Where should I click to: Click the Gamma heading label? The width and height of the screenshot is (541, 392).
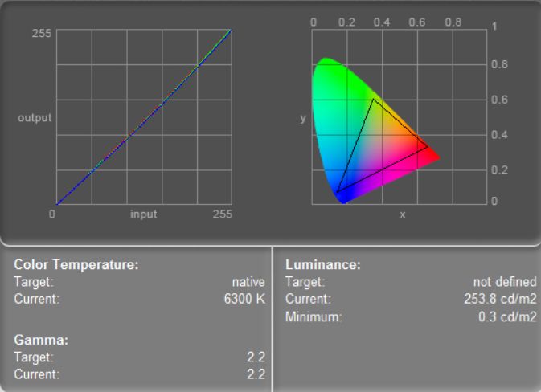point(41,340)
